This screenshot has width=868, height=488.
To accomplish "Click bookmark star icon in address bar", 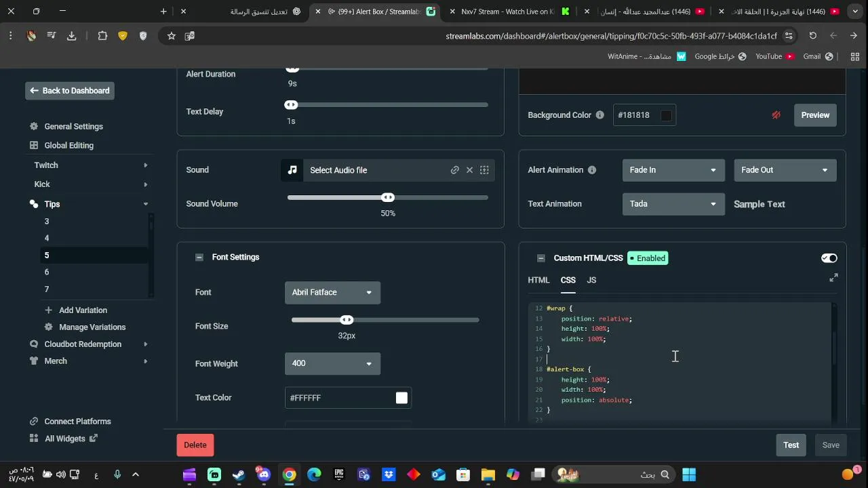I will 172,36.
